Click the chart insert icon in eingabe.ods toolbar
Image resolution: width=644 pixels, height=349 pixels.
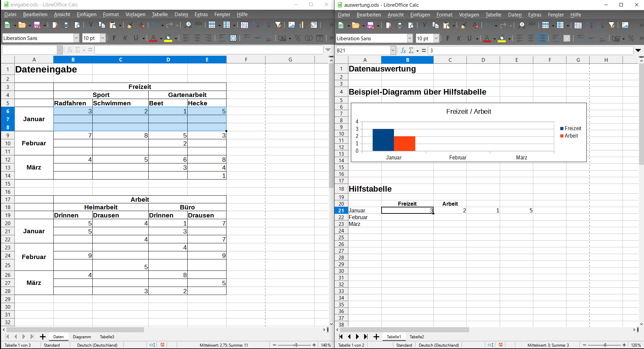coord(302,25)
